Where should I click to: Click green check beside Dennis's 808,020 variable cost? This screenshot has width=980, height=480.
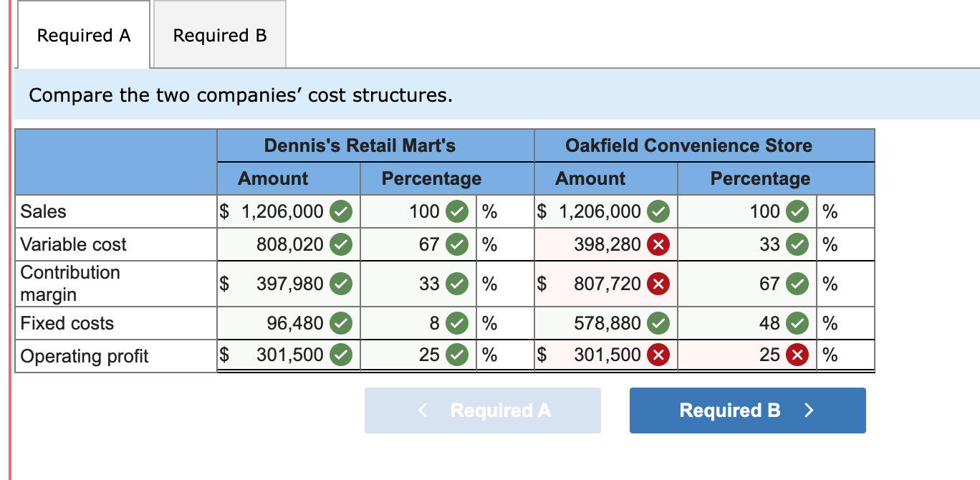coord(342,244)
